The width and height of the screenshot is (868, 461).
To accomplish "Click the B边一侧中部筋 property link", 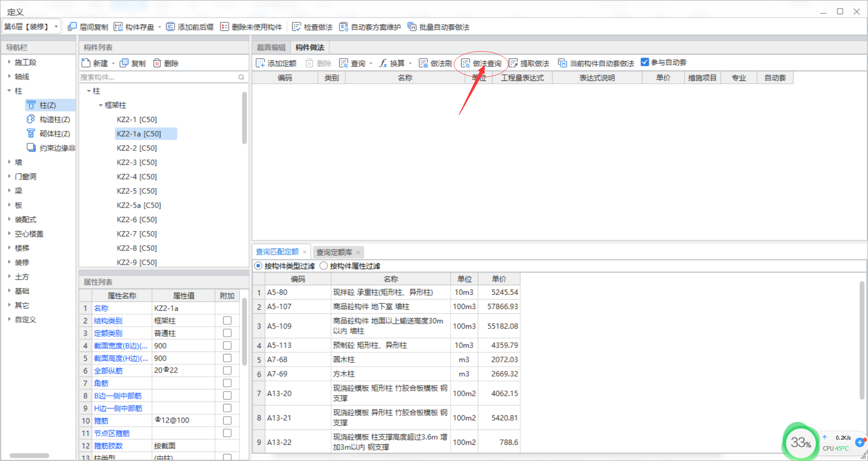I will click(118, 396).
